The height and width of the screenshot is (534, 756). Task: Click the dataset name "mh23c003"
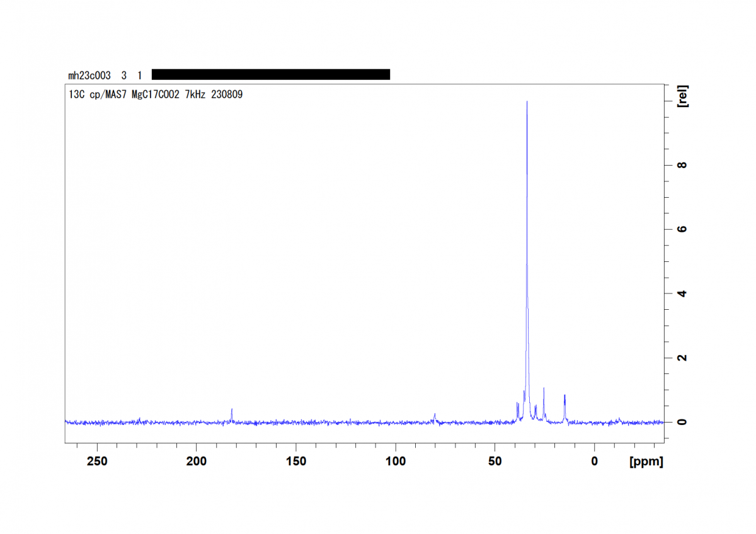[x=89, y=76]
